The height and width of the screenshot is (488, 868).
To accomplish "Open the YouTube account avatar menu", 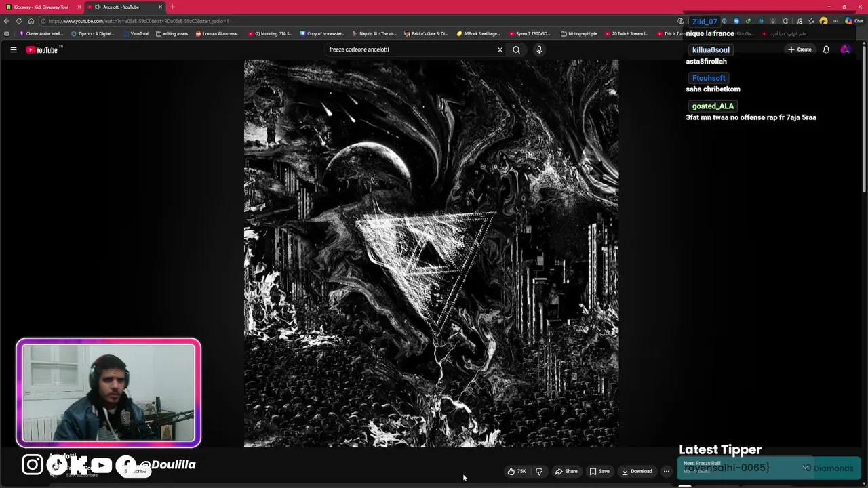I will coord(845,49).
